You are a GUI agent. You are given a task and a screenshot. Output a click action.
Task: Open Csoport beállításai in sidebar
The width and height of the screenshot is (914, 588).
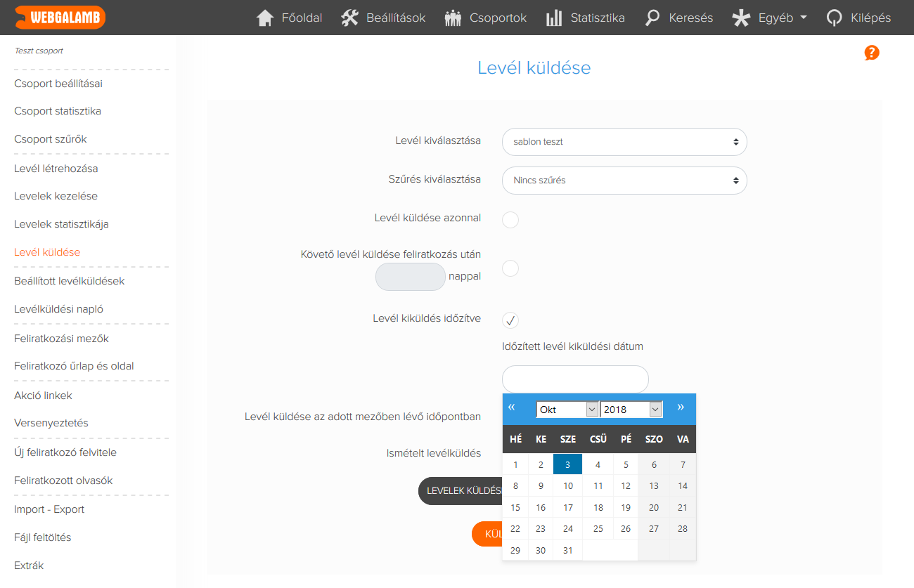(58, 84)
